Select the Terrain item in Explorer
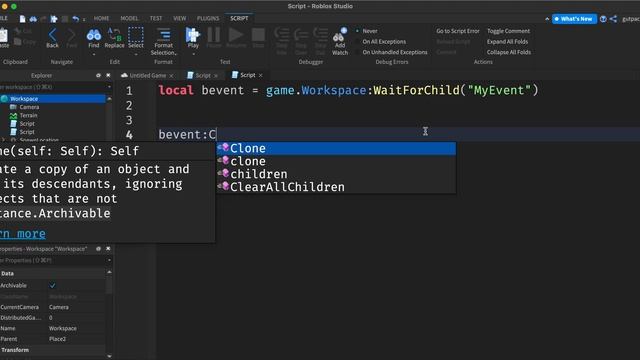Viewport: 640px width, 360px height. pos(28,116)
